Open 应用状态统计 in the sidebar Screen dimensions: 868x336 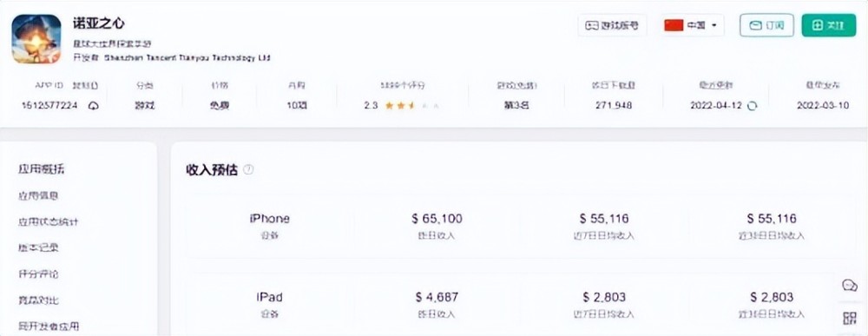pos(48,222)
